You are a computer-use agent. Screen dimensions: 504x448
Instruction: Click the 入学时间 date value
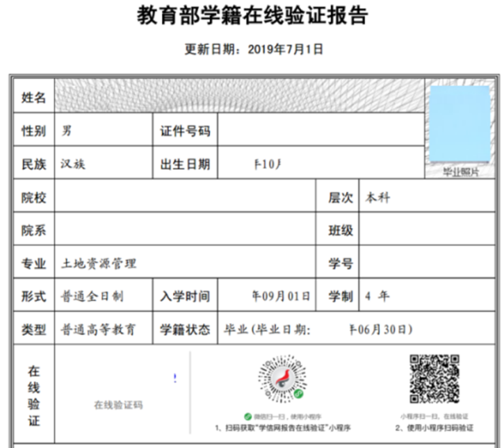tap(280, 297)
